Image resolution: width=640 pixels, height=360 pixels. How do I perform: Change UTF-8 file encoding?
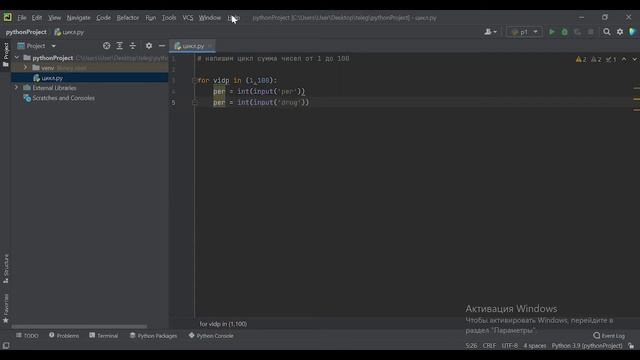509,346
